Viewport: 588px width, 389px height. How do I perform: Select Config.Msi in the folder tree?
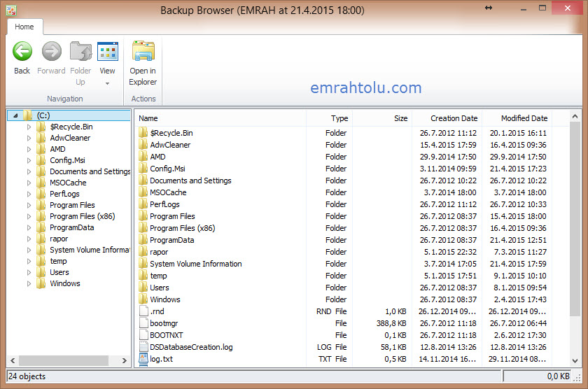(67, 160)
